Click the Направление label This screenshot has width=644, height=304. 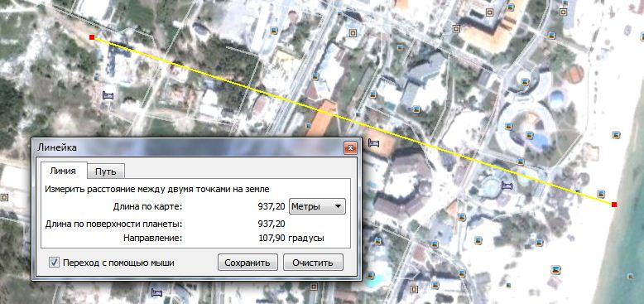pyautogui.click(x=152, y=238)
